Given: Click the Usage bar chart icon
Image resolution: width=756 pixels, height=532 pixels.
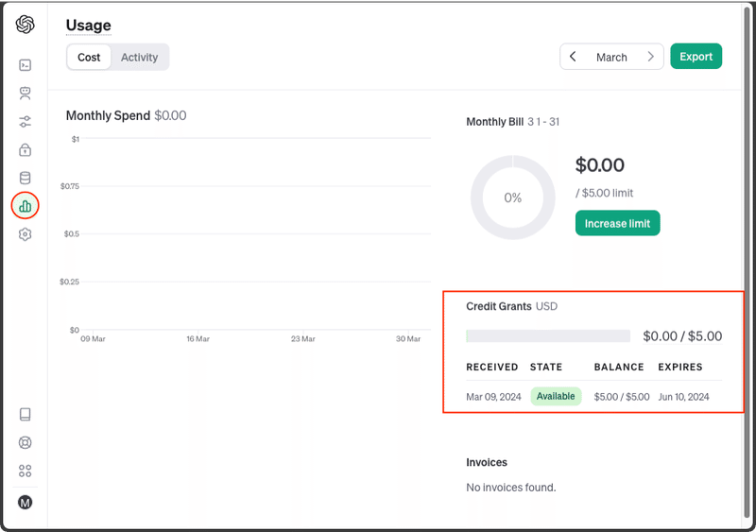Looking at the screenshot, I should 26,205.
